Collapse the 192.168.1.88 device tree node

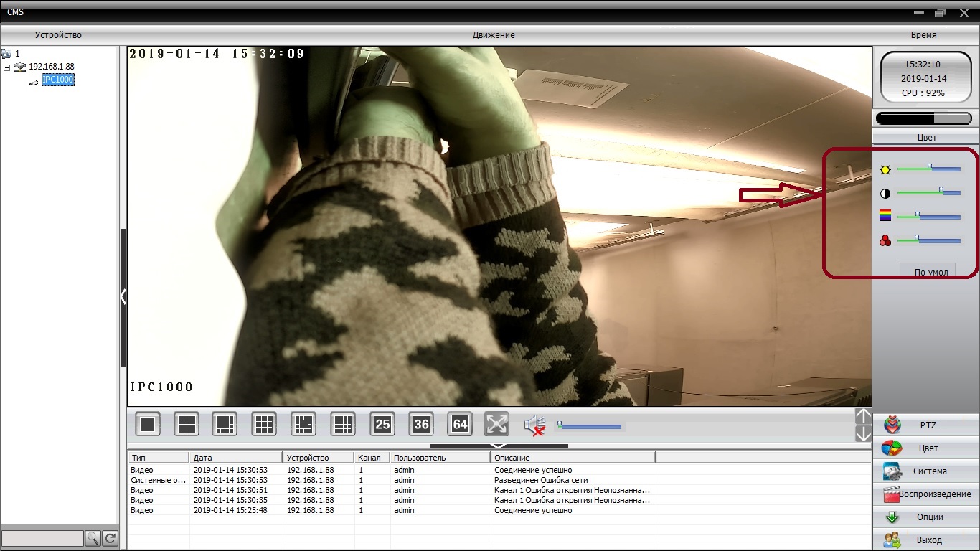(x=7, y=67)
